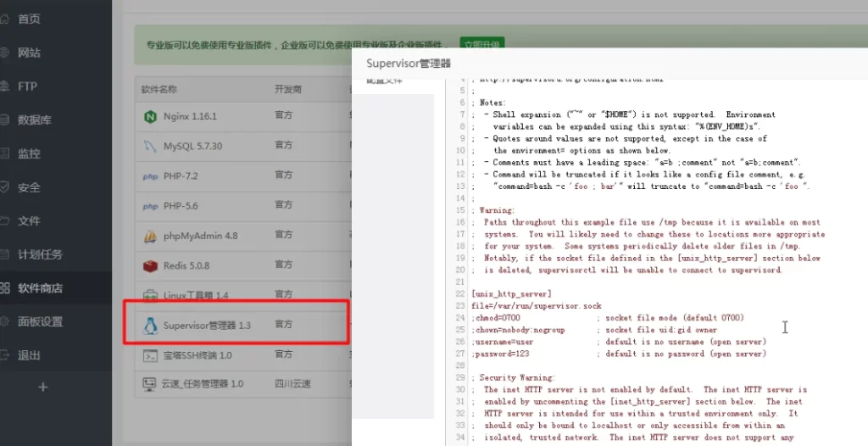Screen dimensions: 868x446
Task: Click the Nginx green hexagon icon
Action: click(150, 116)
